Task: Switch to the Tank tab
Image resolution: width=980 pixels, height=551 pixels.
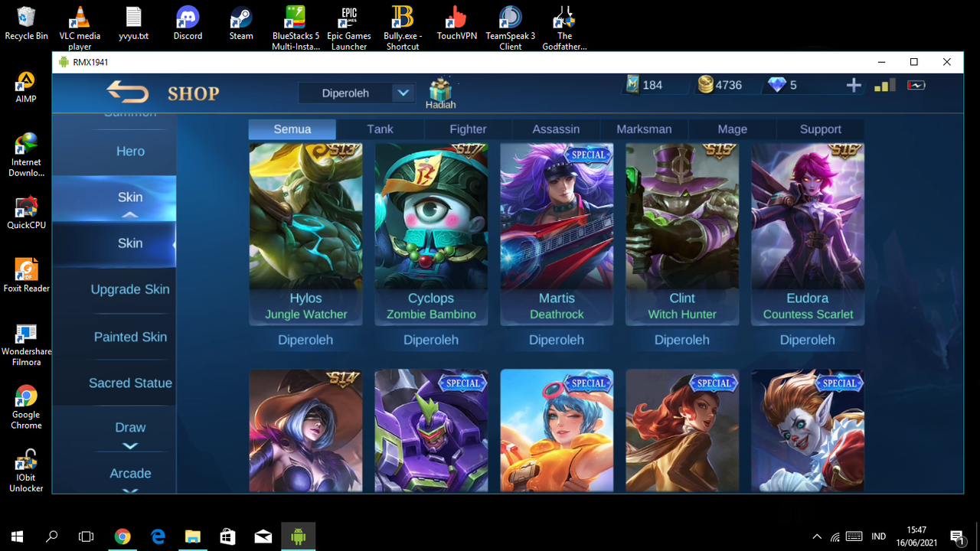Action: pyautogui.click(x=380, y=129)
